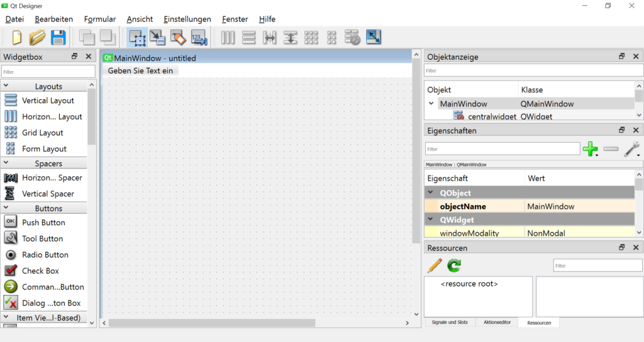Add dynamic property with green plus icon
Viewport: 644px width, 342px height.
(591, 149)
